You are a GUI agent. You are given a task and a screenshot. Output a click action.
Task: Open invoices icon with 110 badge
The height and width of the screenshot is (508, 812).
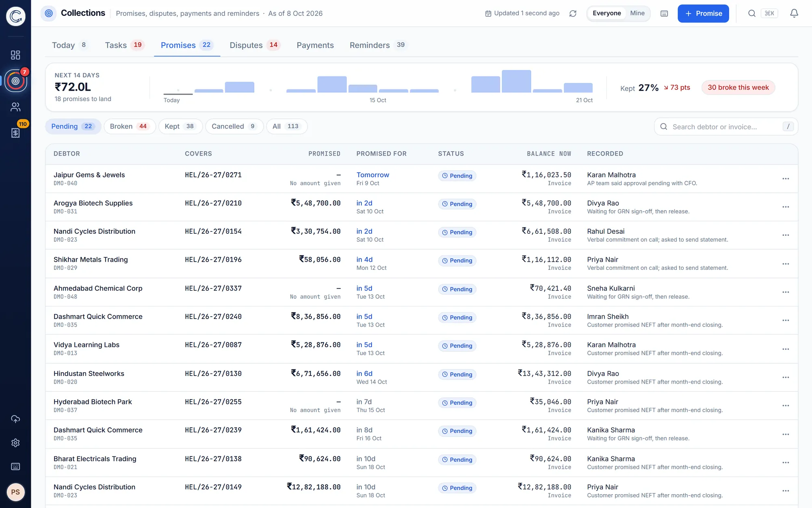[15, 133]
